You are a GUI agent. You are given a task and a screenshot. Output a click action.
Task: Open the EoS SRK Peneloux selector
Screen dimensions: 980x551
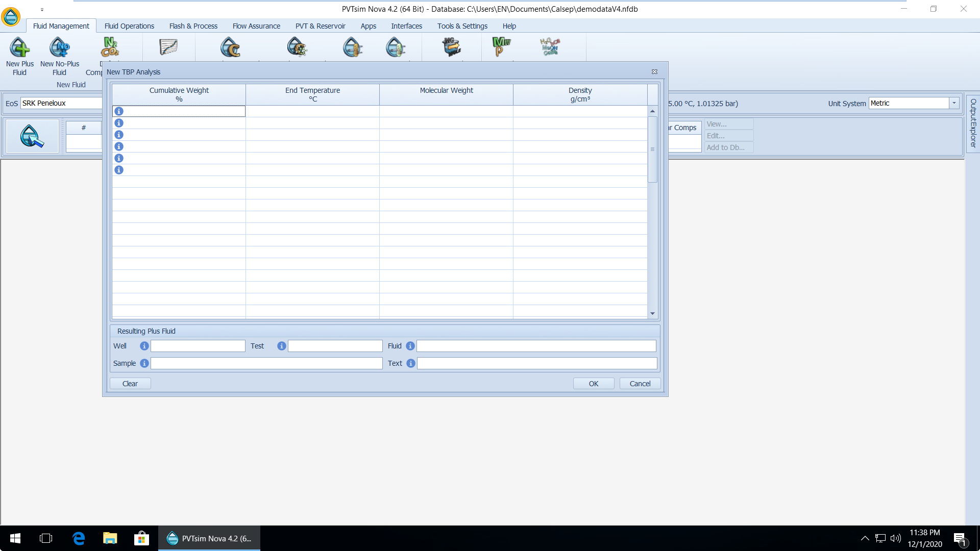61,103
